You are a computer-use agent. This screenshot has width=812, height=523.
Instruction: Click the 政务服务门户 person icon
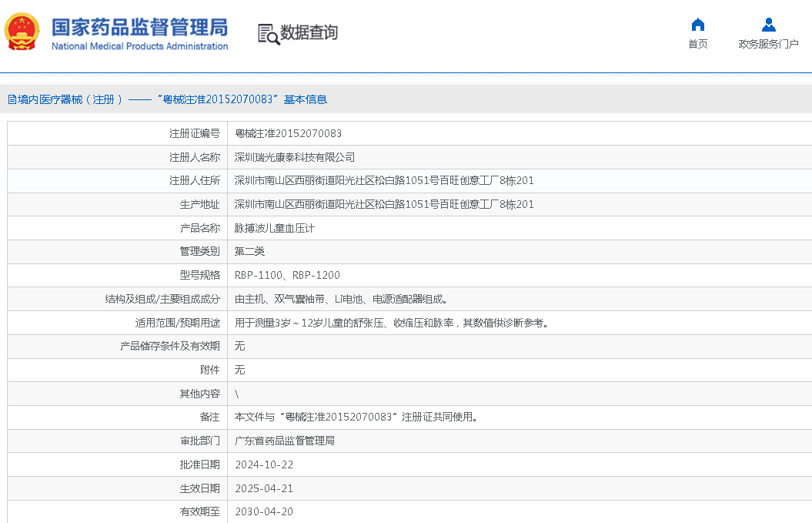[768, 24]
